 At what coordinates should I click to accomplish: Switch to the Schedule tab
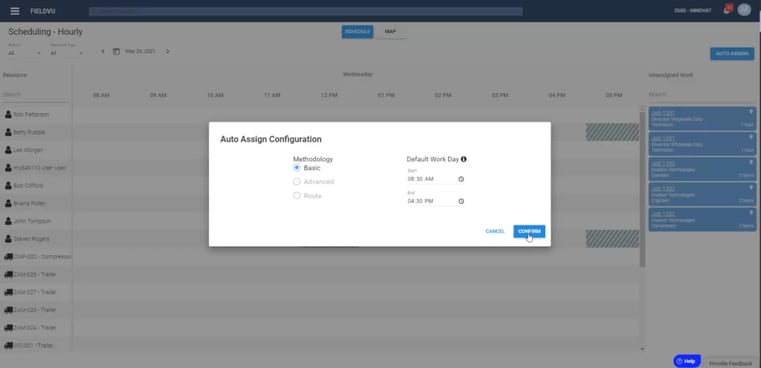tap(357, 32)
